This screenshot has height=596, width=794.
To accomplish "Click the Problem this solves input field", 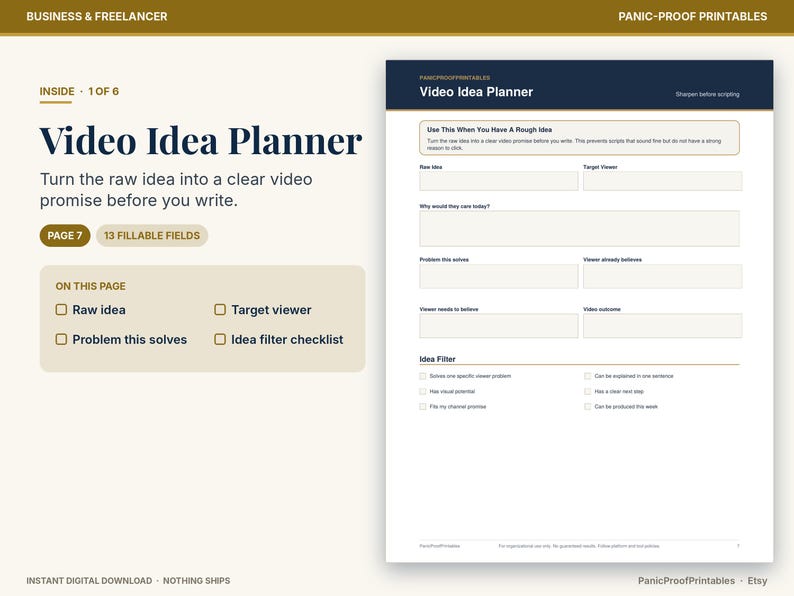I will (498, 276).
